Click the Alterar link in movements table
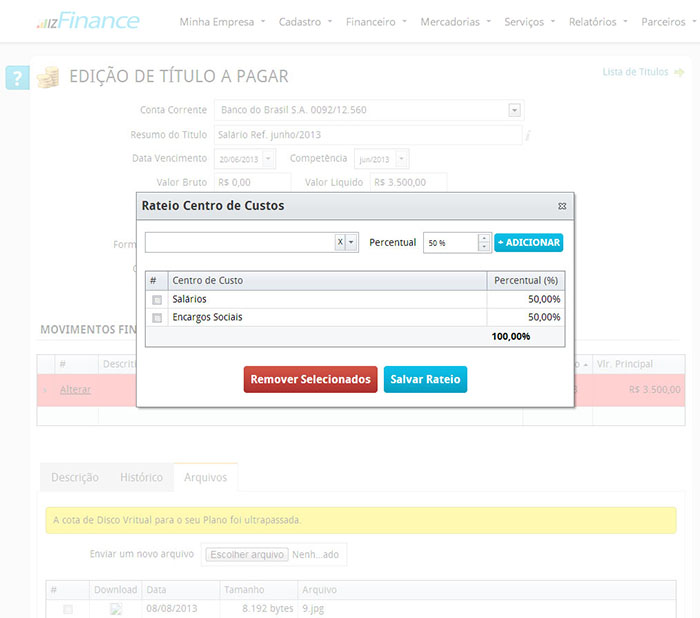700x618 pixels. (75, 389)
